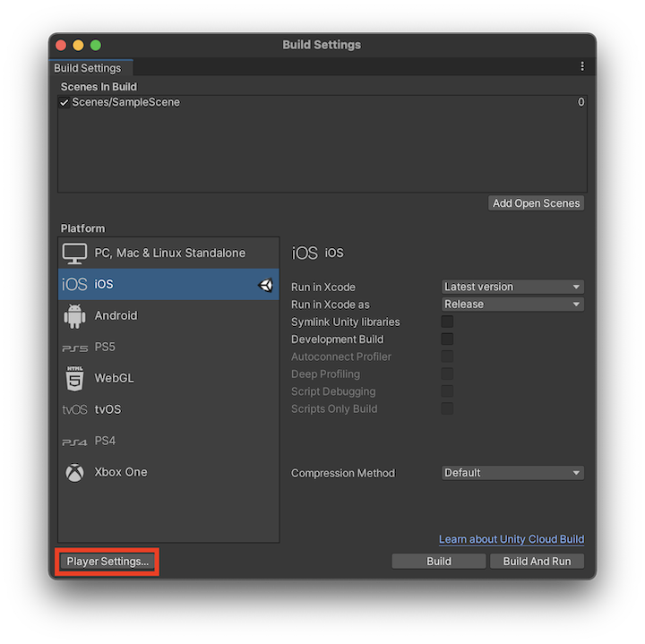The width and height of the screenshot is (645, 644).
Task: Click the Xbox One logo icon
Action: point(74,473)
